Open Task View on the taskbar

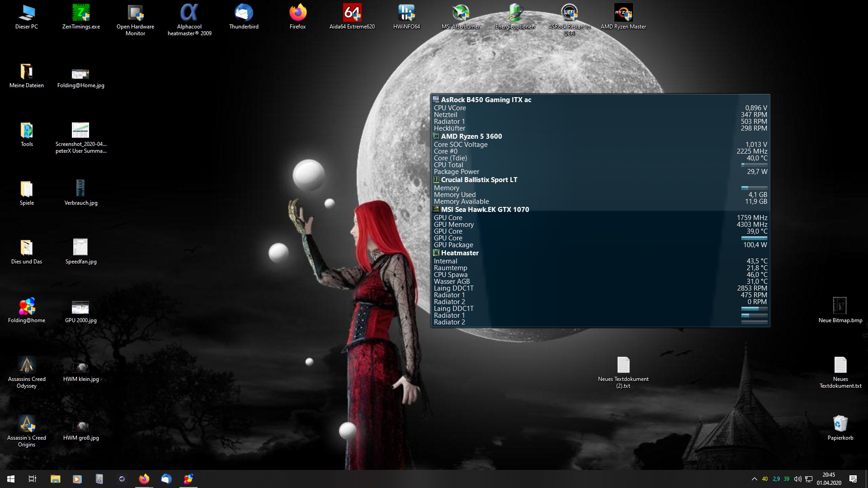(33, 479)
